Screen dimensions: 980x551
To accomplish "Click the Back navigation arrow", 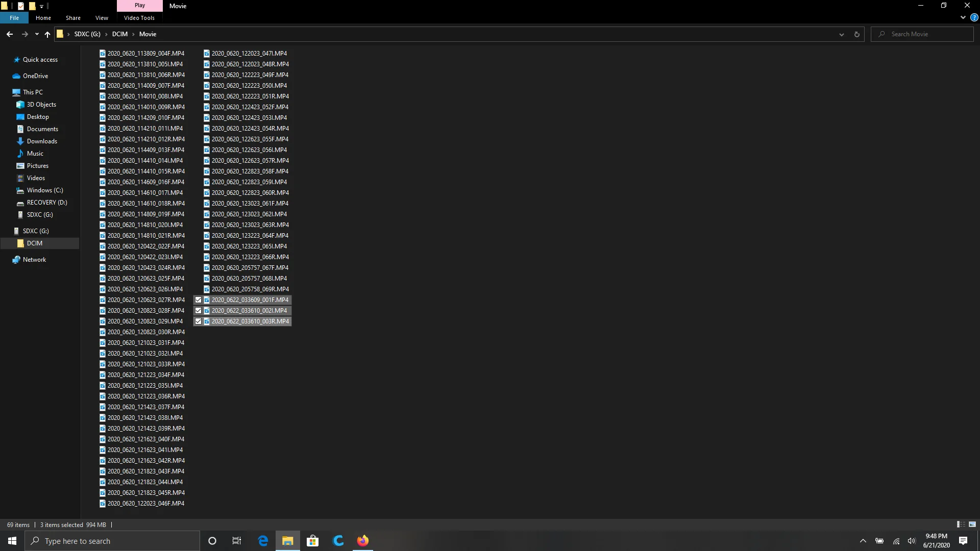I will 10,34.
